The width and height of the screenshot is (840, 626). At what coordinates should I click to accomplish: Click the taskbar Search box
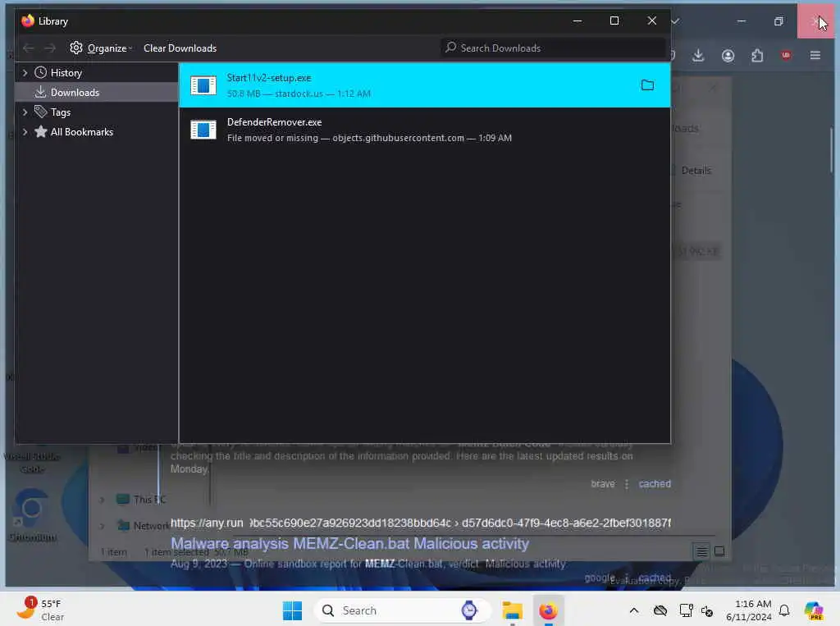point(402,610)
